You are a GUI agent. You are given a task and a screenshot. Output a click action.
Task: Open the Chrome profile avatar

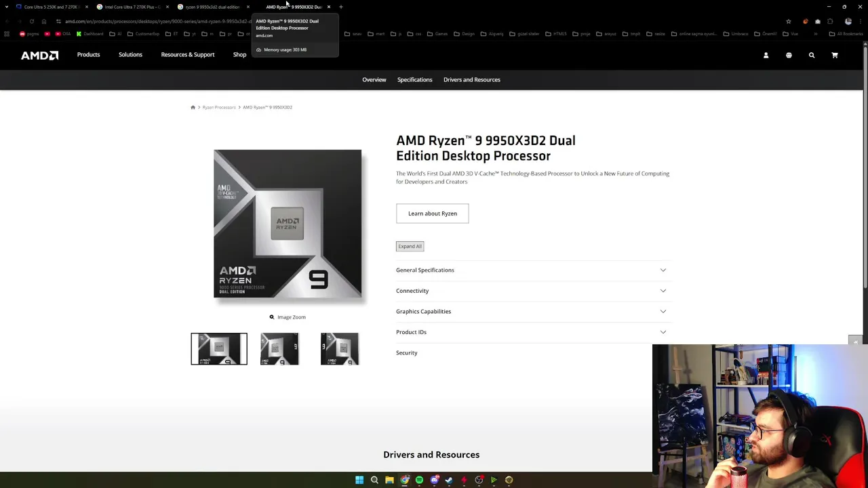tap(848, 22)
